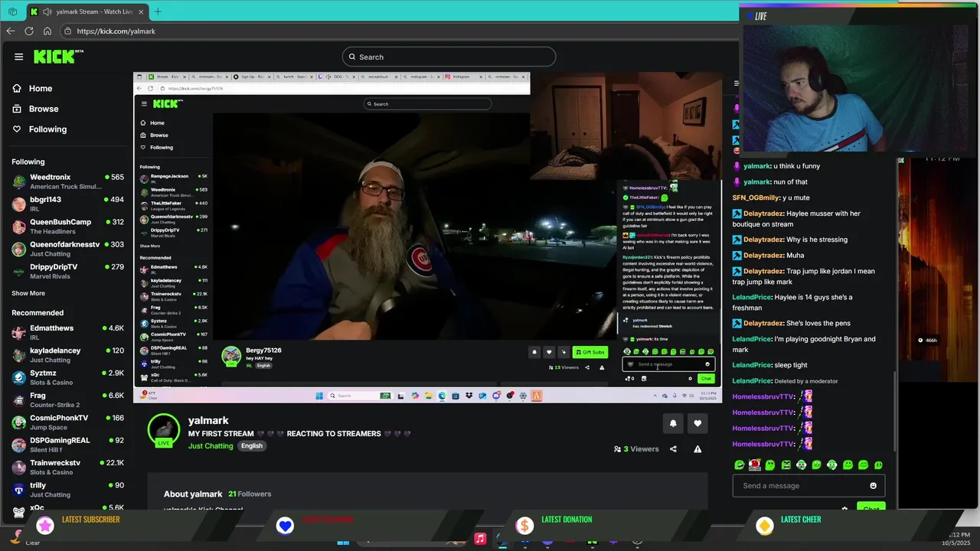Click the Latest Subscriber star icon
980x551 pixels.
pyautogui.click(x=45, y=526)
